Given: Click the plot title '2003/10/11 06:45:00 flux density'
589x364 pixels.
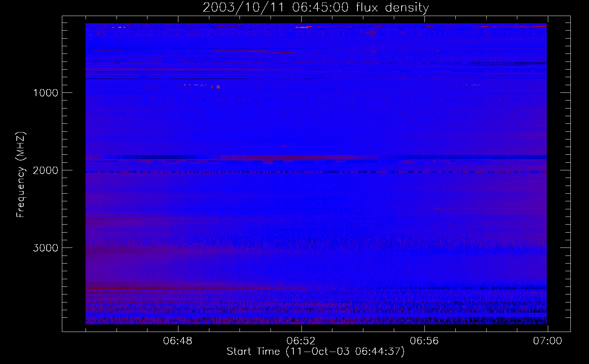Looking at the screenshot, I should click(316, 8).
